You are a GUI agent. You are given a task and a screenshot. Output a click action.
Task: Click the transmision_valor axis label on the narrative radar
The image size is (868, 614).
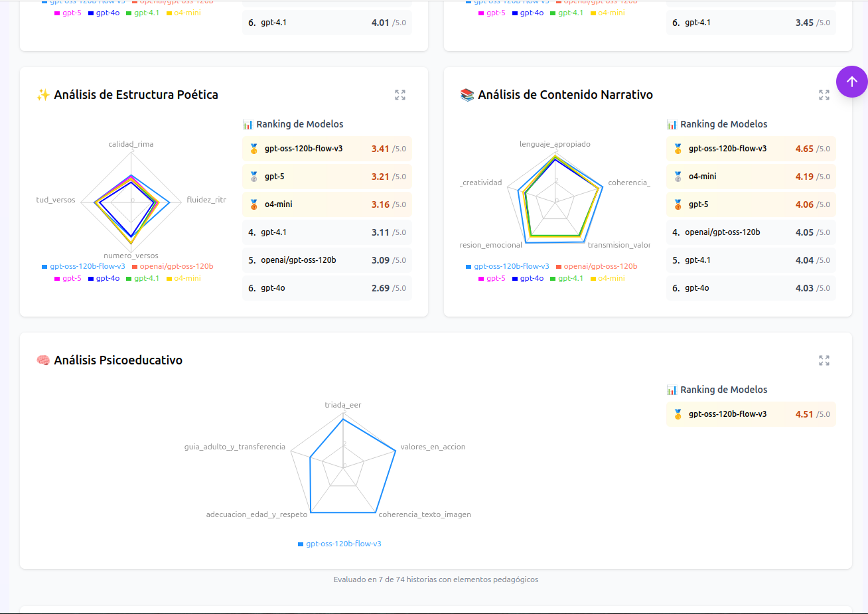tap(619, 245)
